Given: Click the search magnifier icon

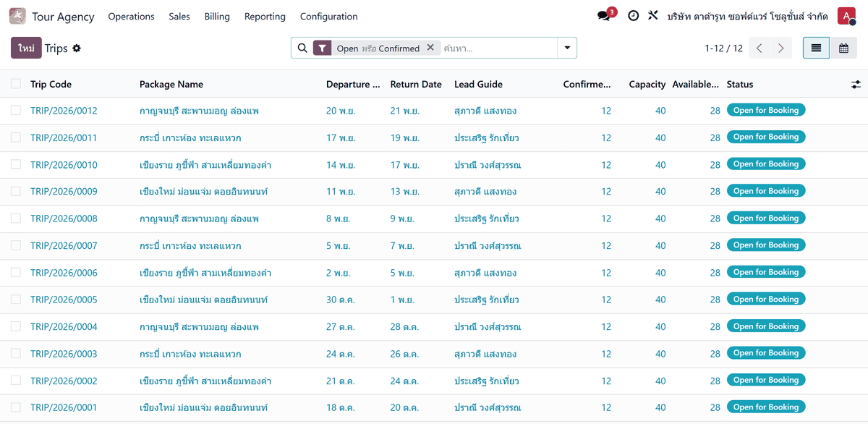Looking at the screenshot, I should (302, 48).
